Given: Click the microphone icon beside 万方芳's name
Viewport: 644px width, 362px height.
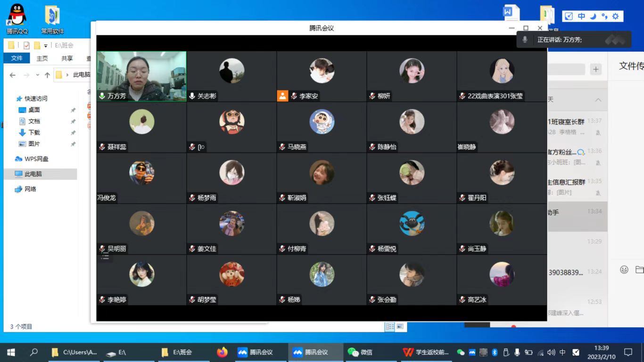Looking at the screenshot, I should 102,96.
